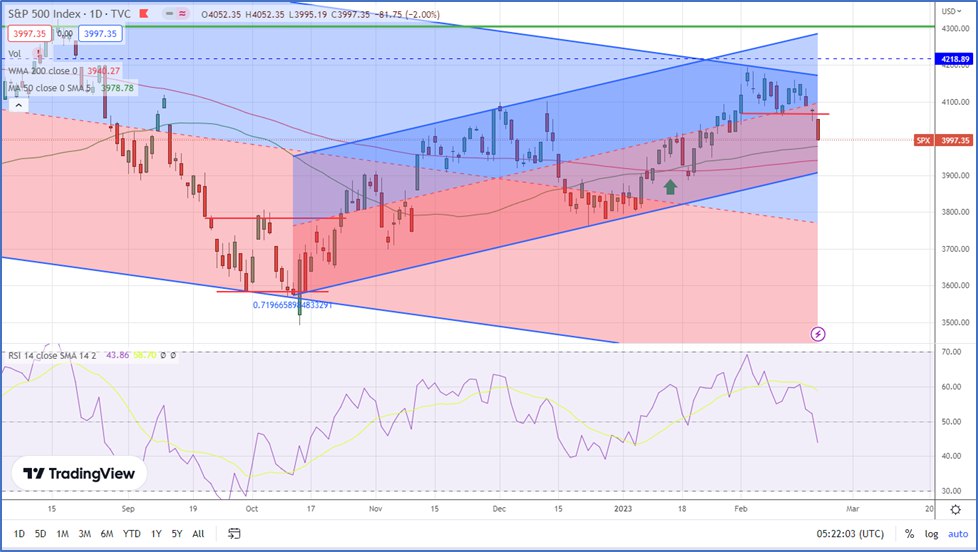Open chart settings gear icon
Viewport: 978px width, 552px height.
tap(956, 509)
